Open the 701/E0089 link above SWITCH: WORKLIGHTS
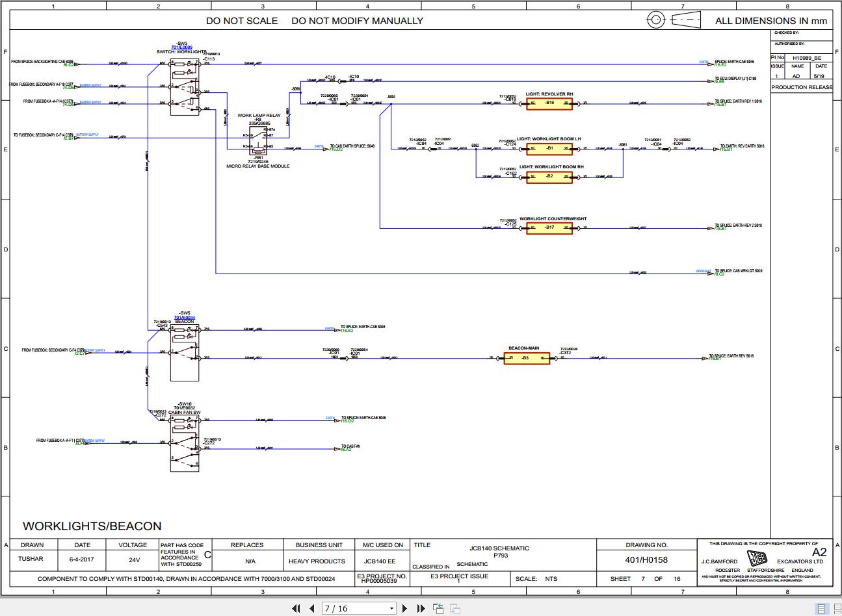Image resolution: width=842 pixels, height=616 pixels. pyautogui.click(x=181, y=47)
